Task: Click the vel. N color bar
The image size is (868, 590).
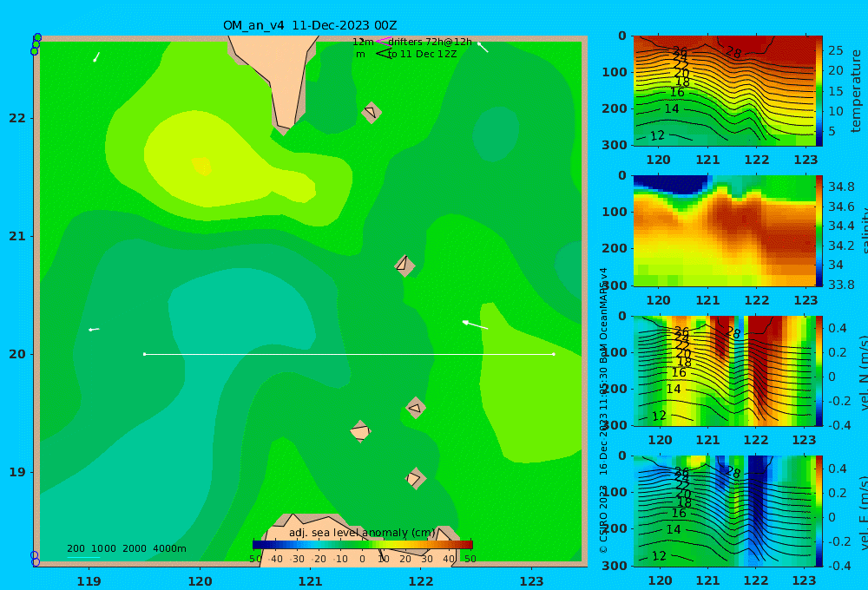Action: tap(819, 370)
